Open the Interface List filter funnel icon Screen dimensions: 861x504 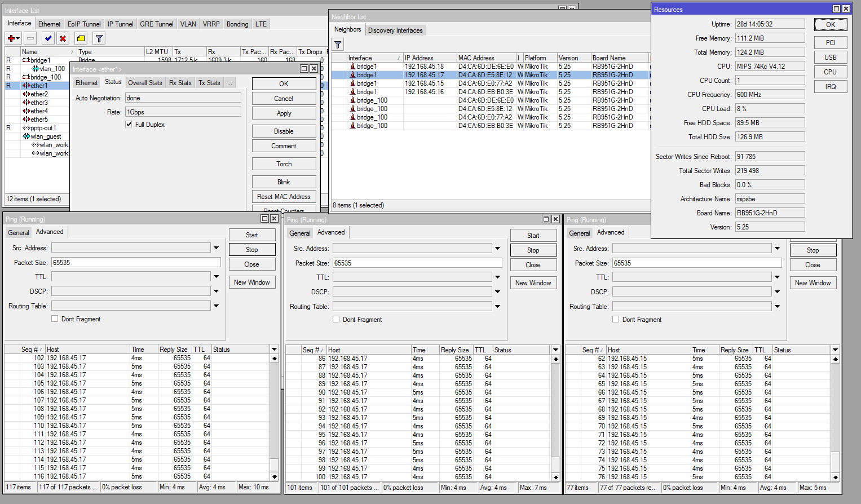click(x=99, y=38)
